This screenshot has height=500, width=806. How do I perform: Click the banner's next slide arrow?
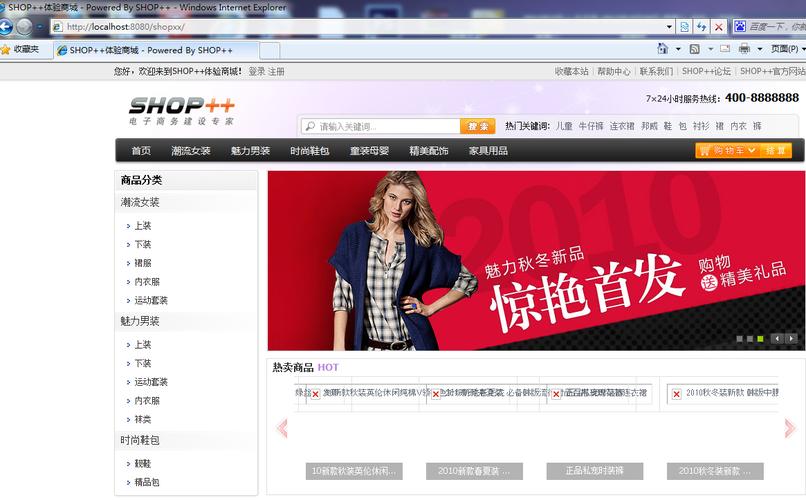tap(791, 339)
